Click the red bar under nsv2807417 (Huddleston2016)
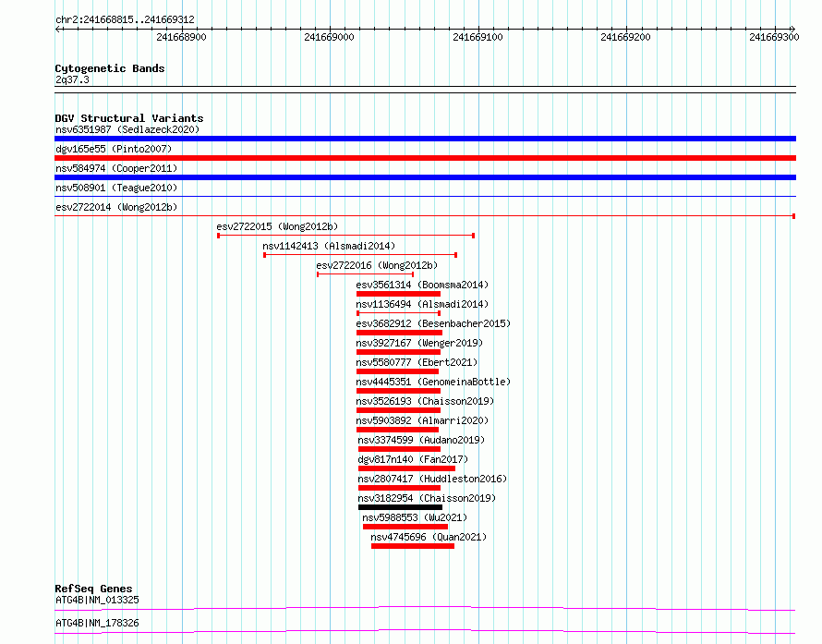822x644 pixels. (x=400, y=488)
